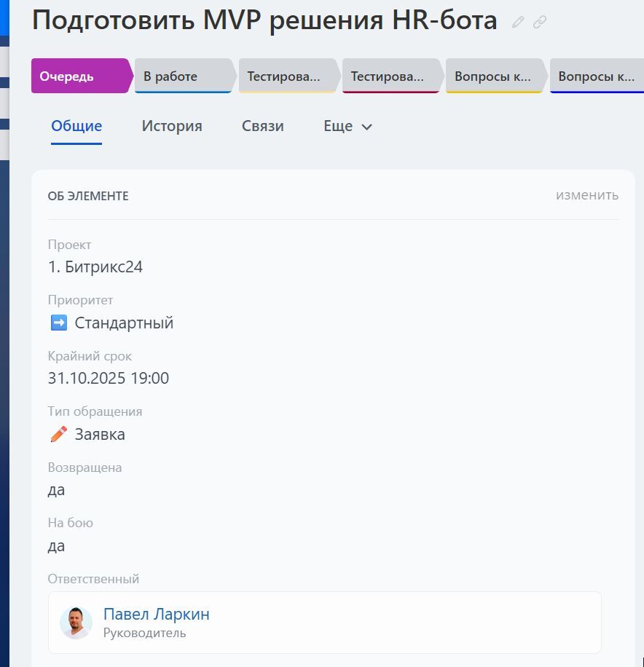Toggle the На бою field value да
The width and height of the screenshot is (644, 667).
[x=55, y=545]
